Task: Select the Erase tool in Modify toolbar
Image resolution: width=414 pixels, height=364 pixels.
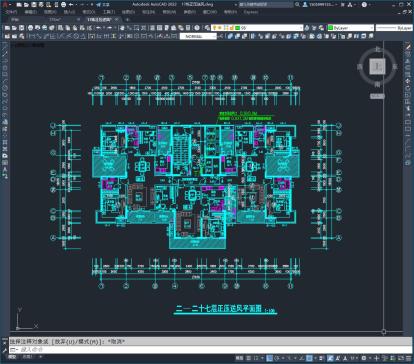Action: click(408, 47)
